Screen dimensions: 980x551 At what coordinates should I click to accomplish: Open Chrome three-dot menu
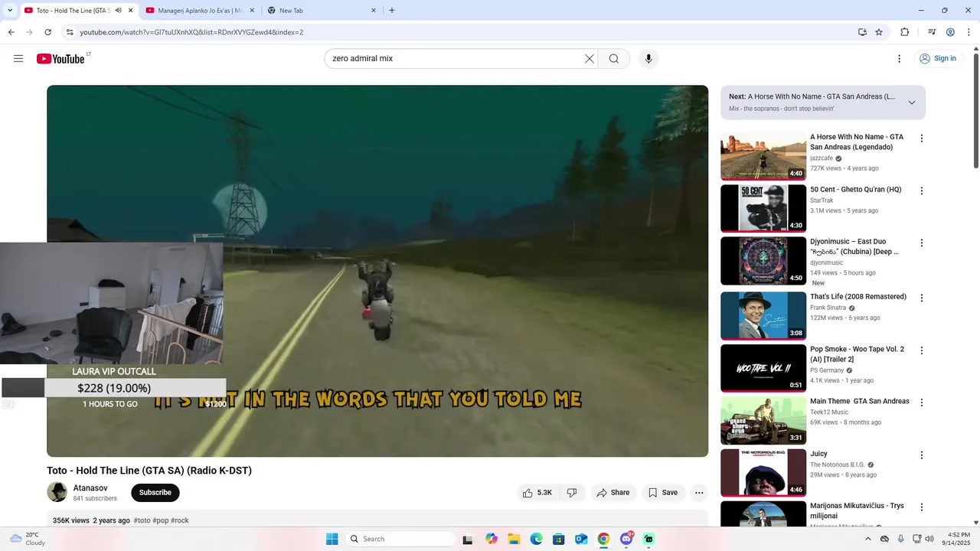click(x=969, y=32)
